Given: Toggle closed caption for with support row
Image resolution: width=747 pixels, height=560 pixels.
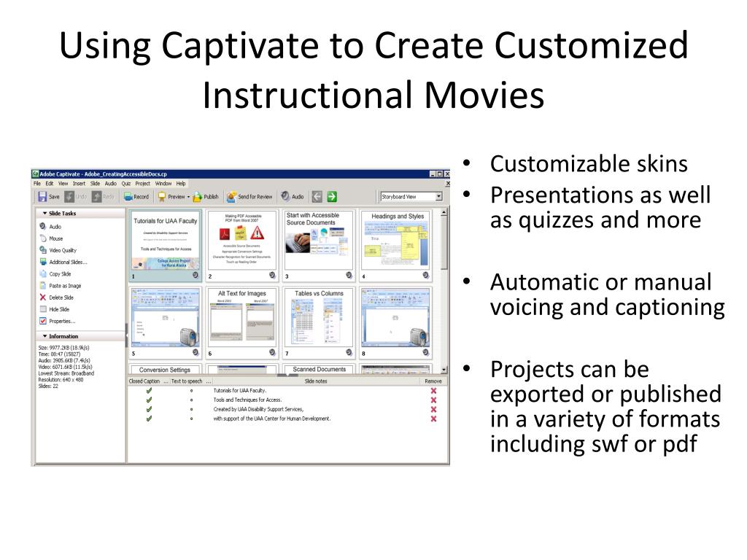Looking at the screenshot, I should tap(149, 419).
